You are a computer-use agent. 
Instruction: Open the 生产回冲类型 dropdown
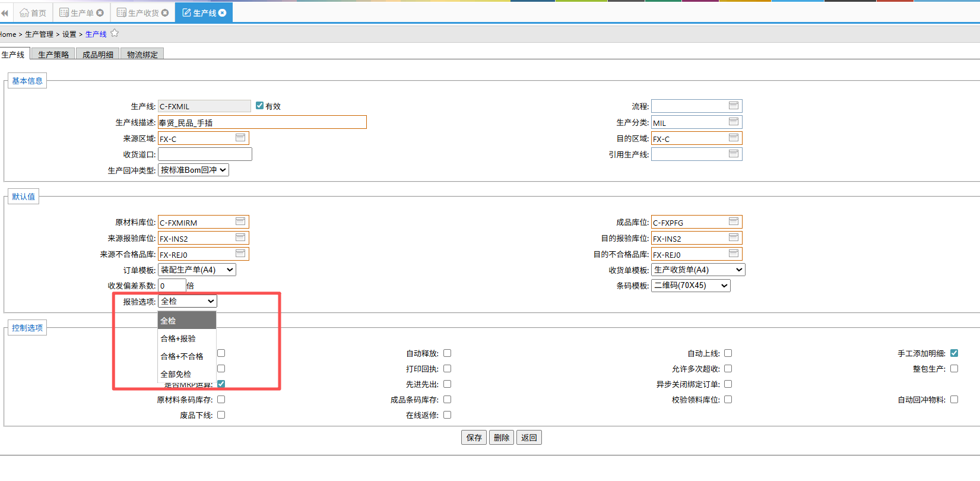(x=194, y=170)
